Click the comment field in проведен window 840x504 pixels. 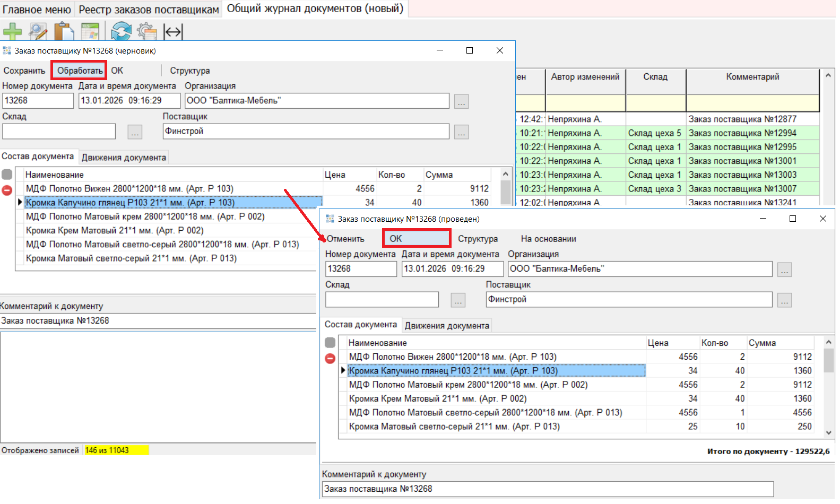pyautogui.click(x=548, y=489)
